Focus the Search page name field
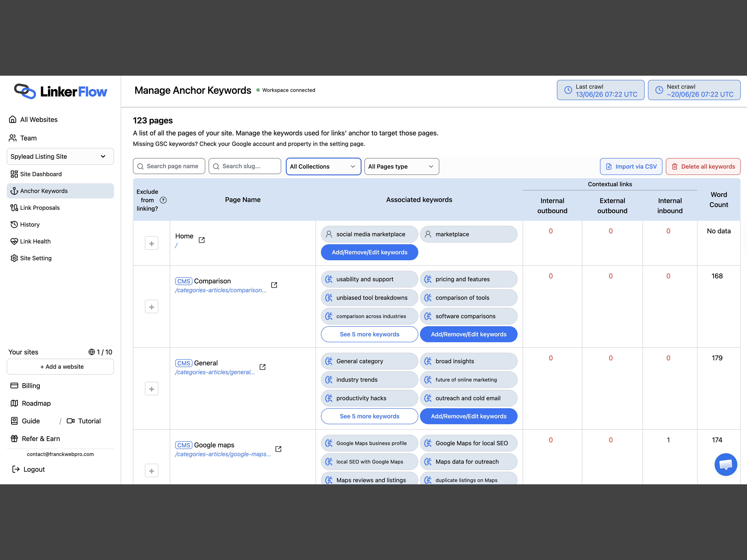This screenshot has width=747, height=560. [169, 166]
